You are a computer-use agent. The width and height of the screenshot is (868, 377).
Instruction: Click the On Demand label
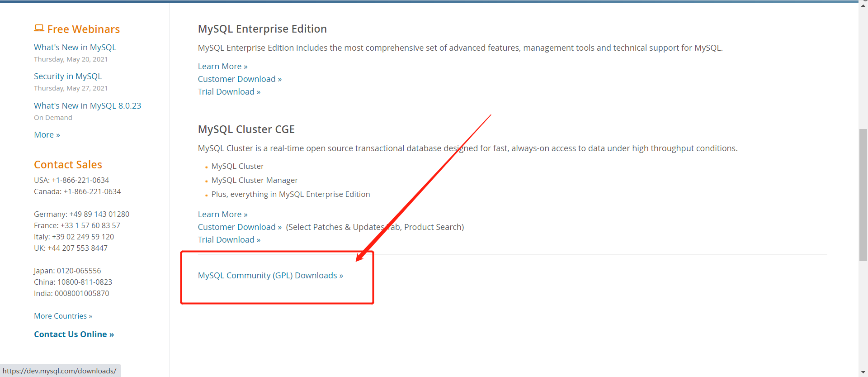(x=53, y=118)
